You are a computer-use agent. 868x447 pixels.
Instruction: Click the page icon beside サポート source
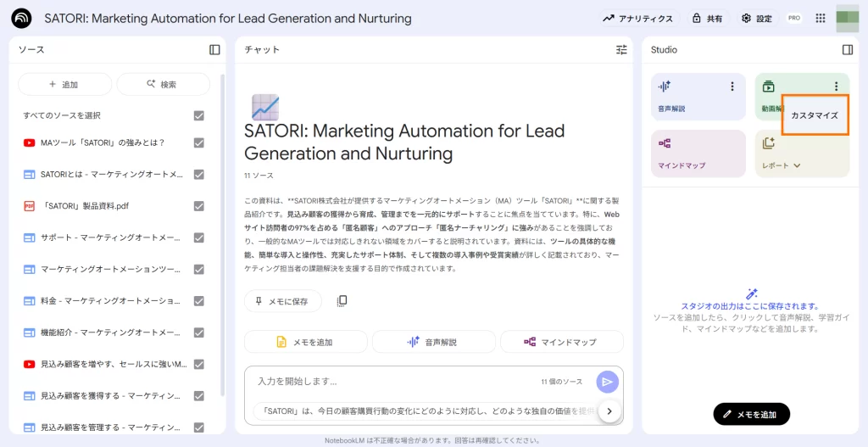pos(30,237)
